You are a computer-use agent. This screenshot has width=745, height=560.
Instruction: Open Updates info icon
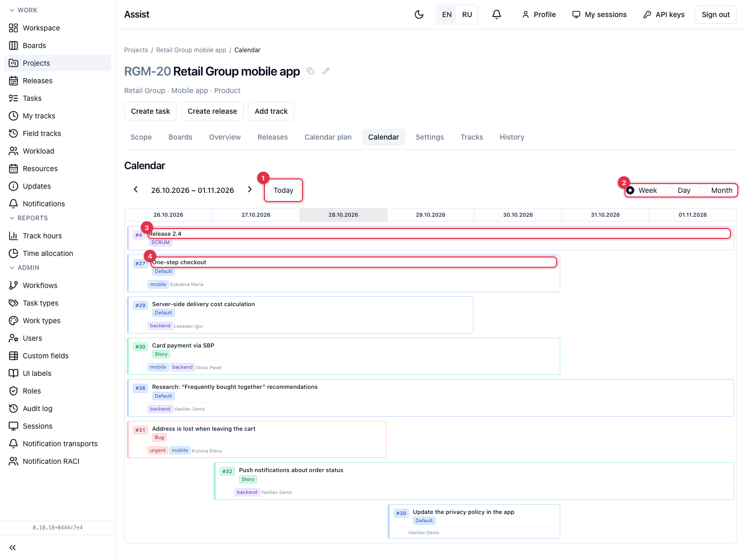pyautogui.click(x=13, y=186)
